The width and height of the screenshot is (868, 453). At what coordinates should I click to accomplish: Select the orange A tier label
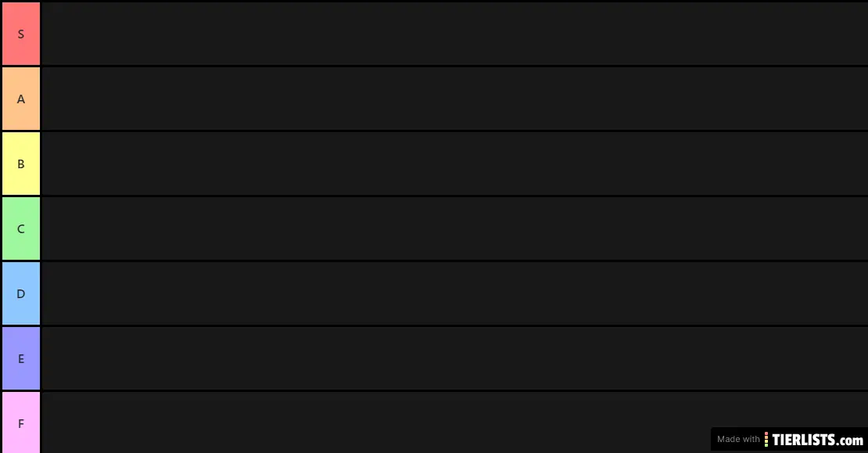click(x=21, y=99)
